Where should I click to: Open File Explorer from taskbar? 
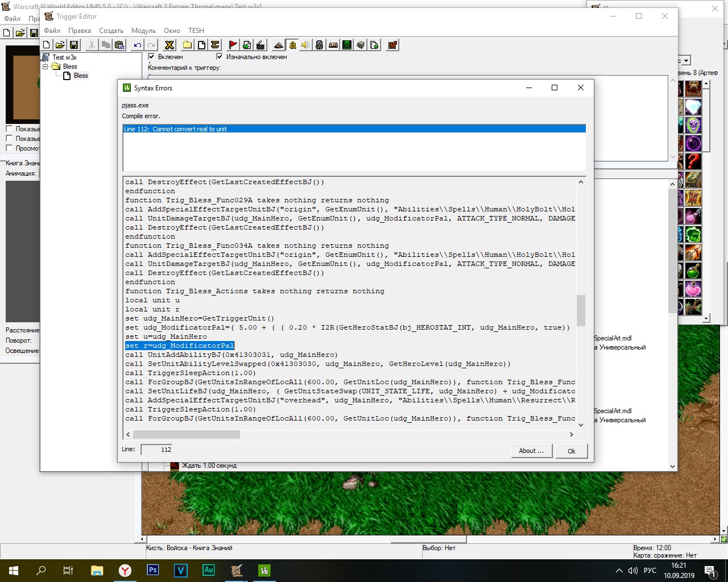97,571
